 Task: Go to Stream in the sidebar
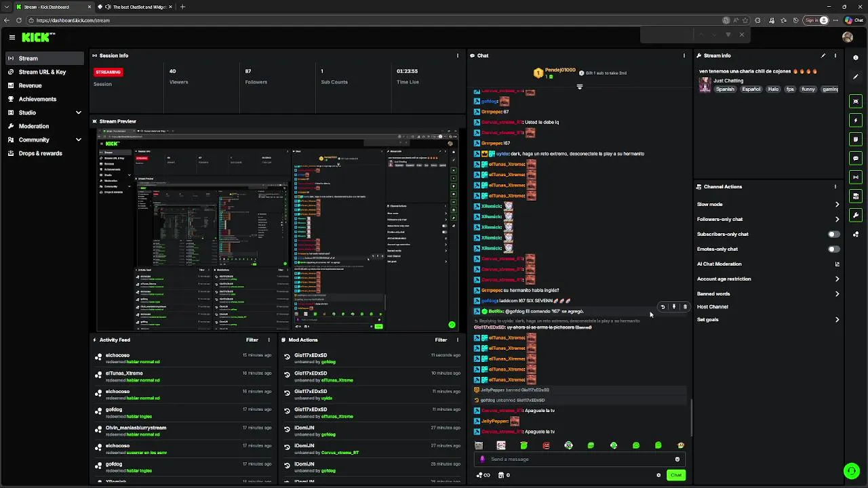click(x=45, y=58)
